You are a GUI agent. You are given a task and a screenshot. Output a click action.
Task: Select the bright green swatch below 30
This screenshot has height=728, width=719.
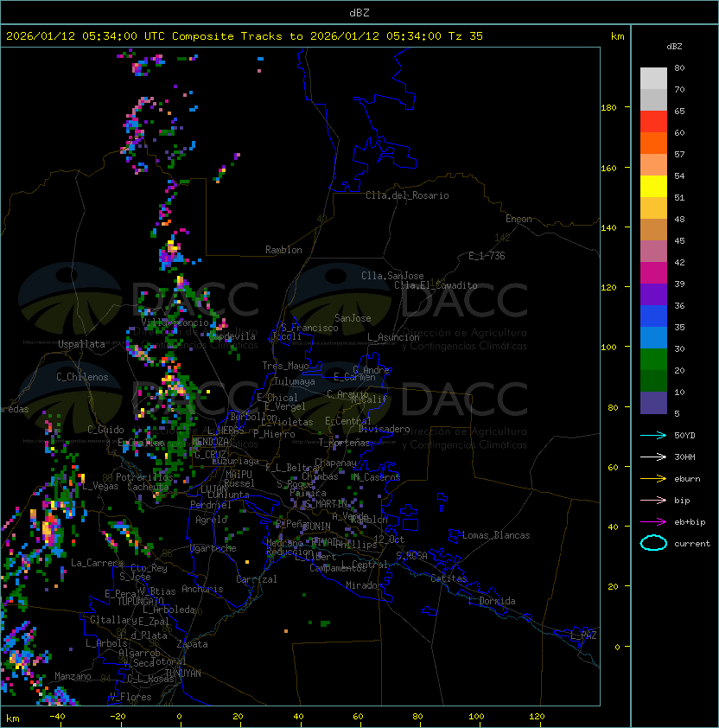(x=653, y=360)
